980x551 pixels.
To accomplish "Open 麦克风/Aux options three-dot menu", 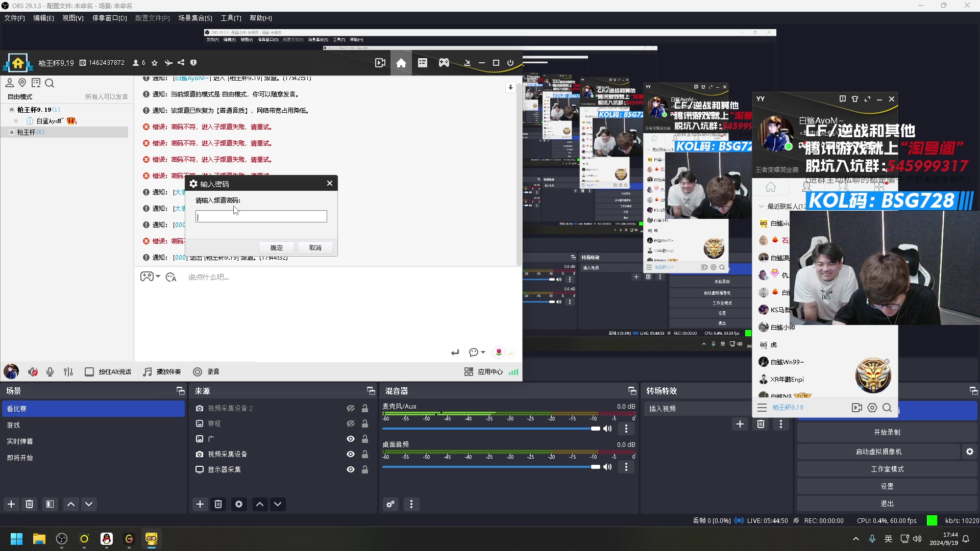I will pyautogui.click(x=626, y=429).
